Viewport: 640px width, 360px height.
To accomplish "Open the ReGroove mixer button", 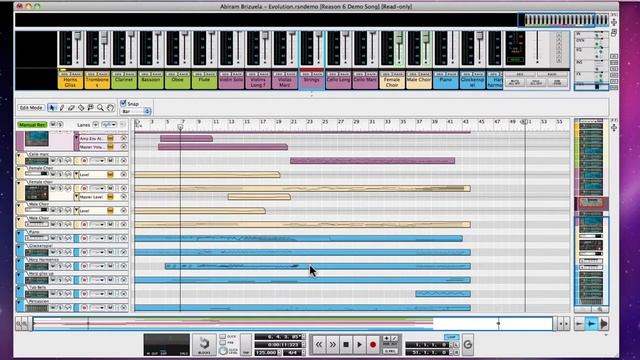I will 468,344.
